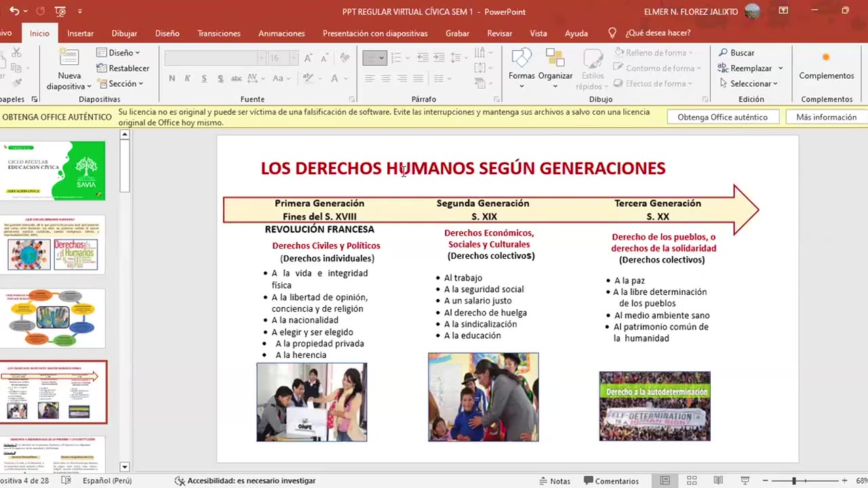
Task: Switch to slide sorter view icon
Action: (692, 481)
